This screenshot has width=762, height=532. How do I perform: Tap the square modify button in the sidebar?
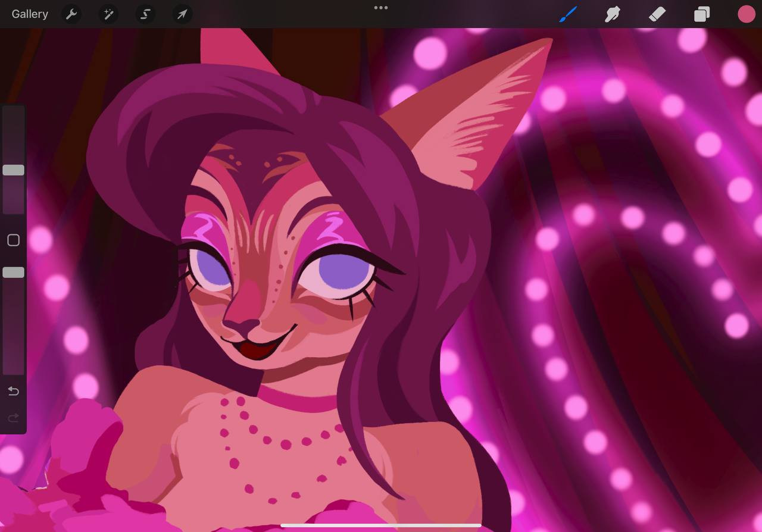(13, 240)
